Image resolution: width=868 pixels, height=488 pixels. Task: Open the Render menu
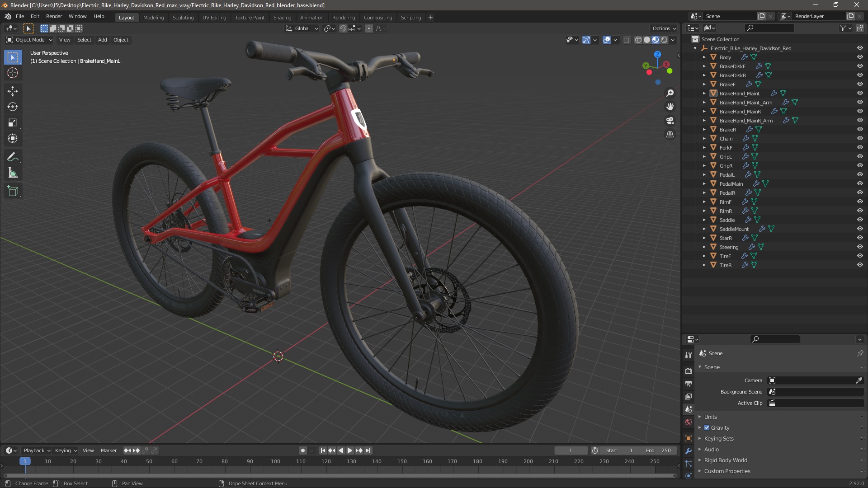54,16
